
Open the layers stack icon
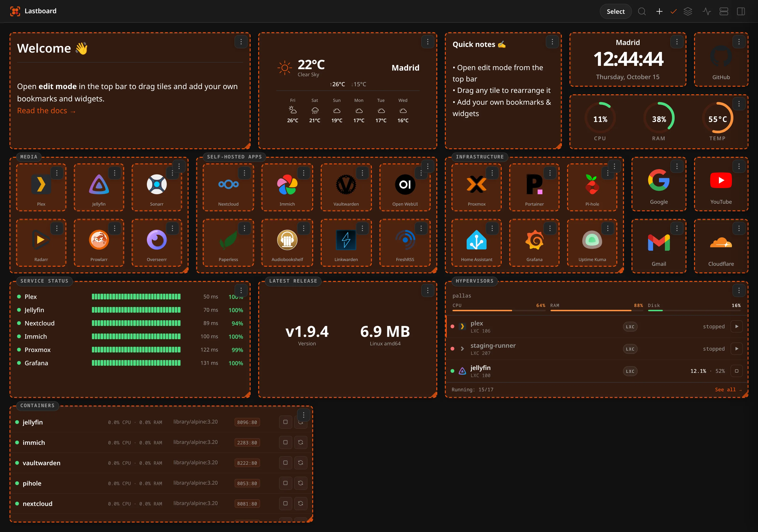pos(688,12)
